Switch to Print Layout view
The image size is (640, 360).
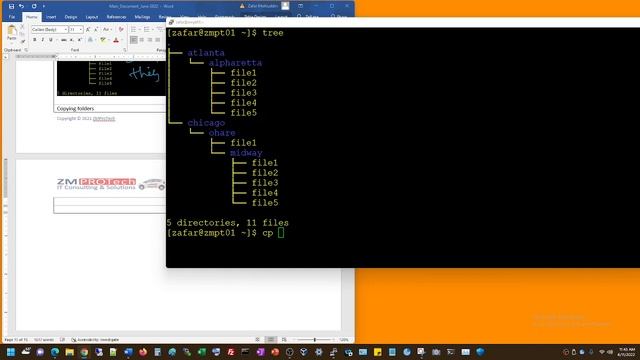pos(271,340)
